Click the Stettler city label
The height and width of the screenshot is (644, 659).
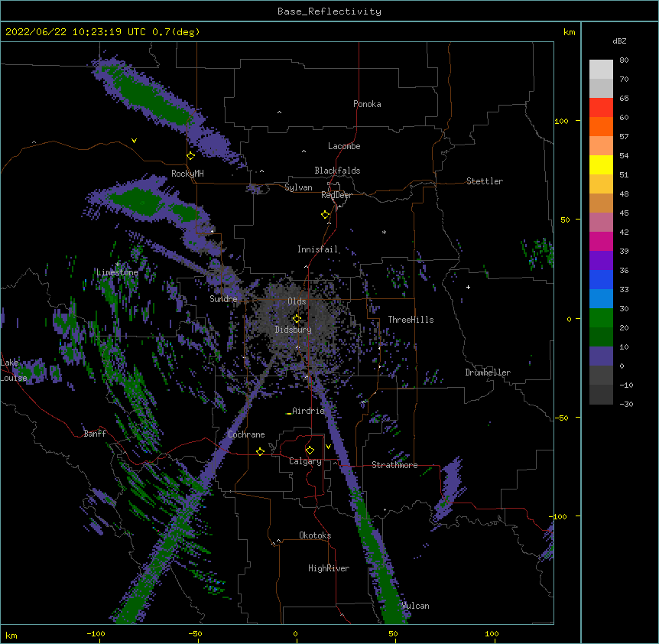coord(485,181)
